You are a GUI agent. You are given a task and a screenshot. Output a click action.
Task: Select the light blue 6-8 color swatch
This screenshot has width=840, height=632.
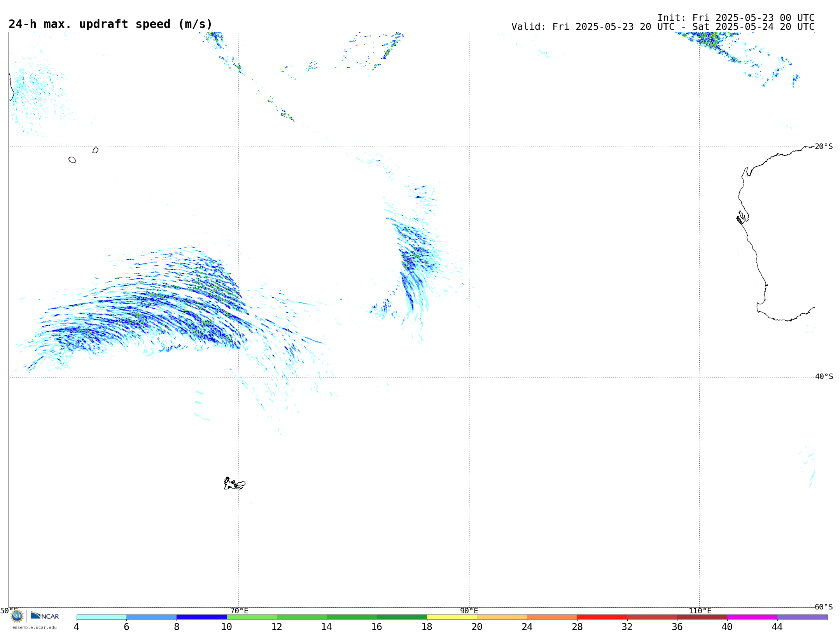tap(152, 617)
